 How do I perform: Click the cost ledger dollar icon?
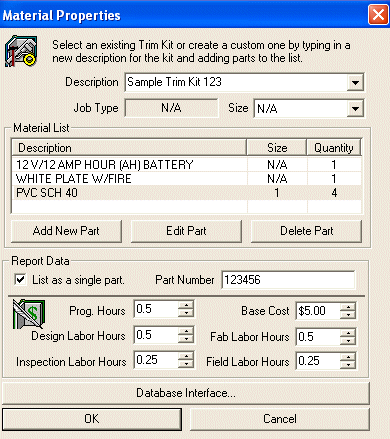coord(29,314)
